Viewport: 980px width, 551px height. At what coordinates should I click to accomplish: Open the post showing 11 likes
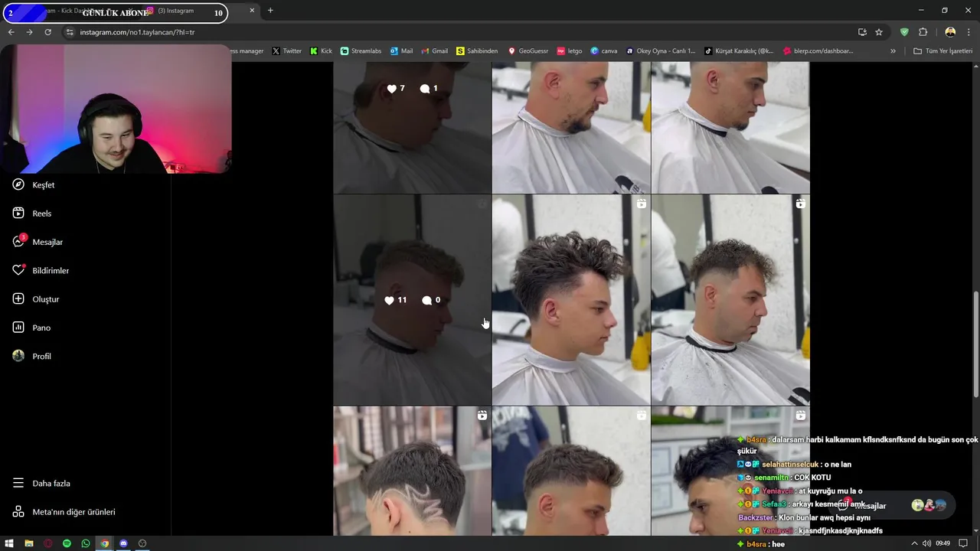412,300
